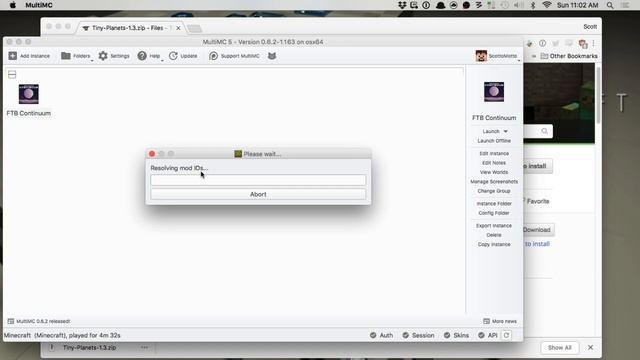Close the browser downloads bar
Screen dimensions: 640x360
point(591,348)
